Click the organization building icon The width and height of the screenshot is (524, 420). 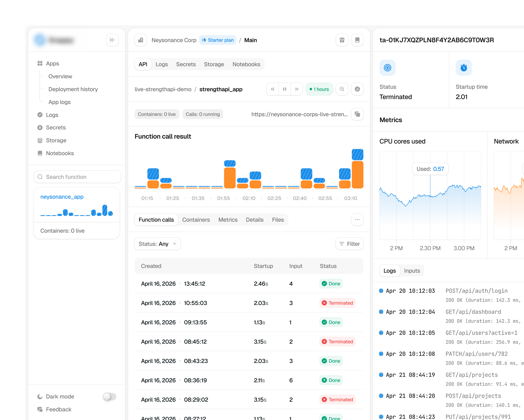click(141, 40)
